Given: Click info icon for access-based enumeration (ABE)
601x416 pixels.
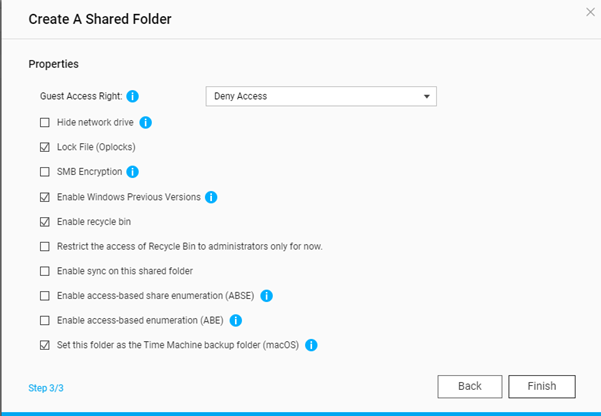Looking at the screenshot, I should point(236,321).
